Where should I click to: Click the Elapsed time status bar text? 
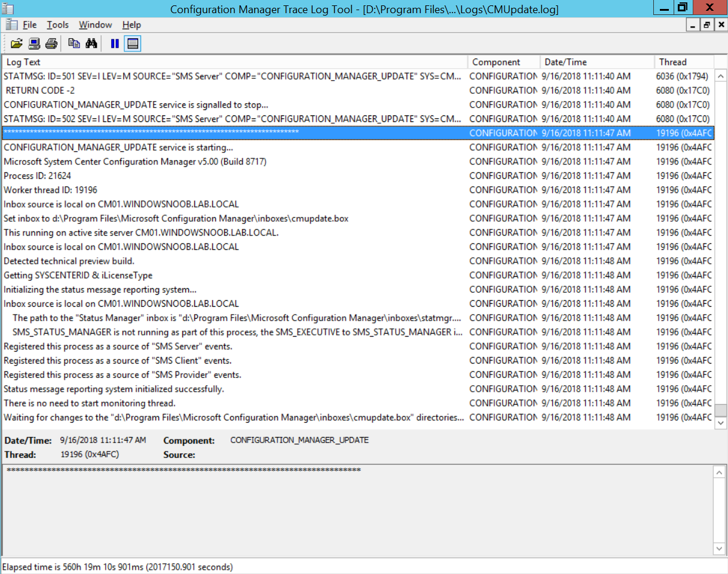(x=118, y=566)
